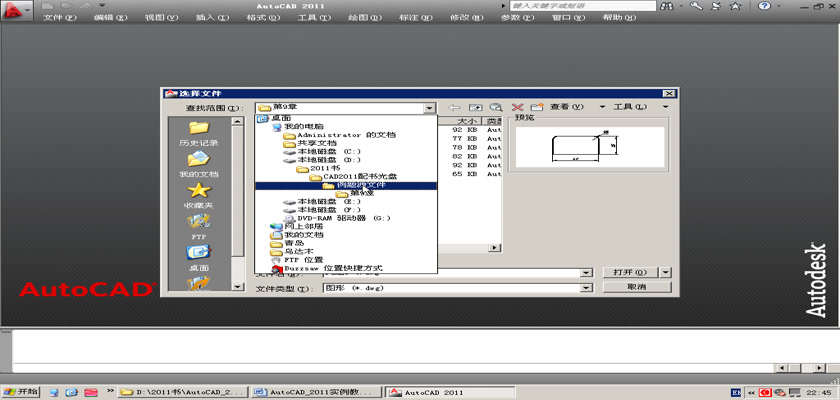Go back with the left arrow icon
This screenshot has width=840, height=400.
click(x=454, y=107)
